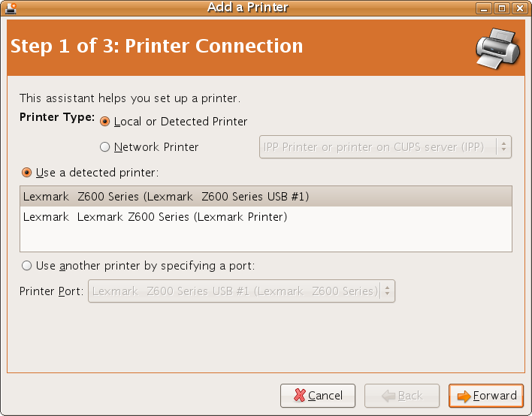Image resolution: width=532 pixels, height=416 pixels.
Task: Close the Add a Printer window
Action: point(519,8)
